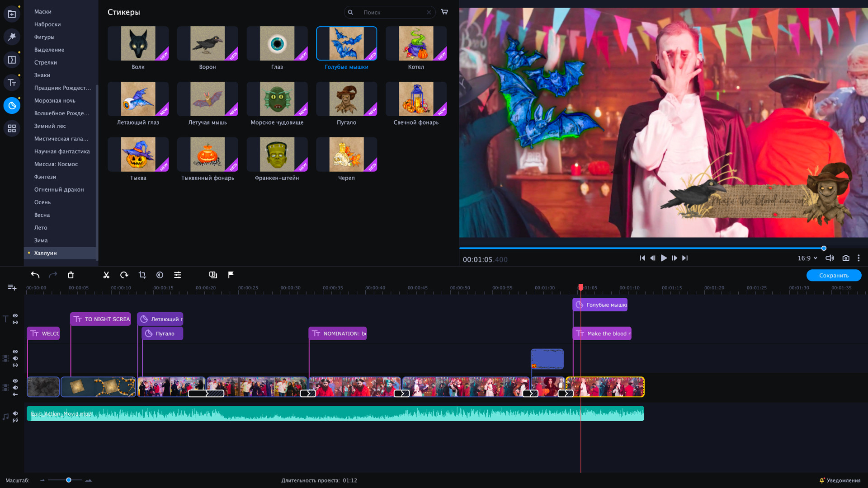Mute the audio music track
868x488 pixels.
pyautogui.click(x=15, y=413)
